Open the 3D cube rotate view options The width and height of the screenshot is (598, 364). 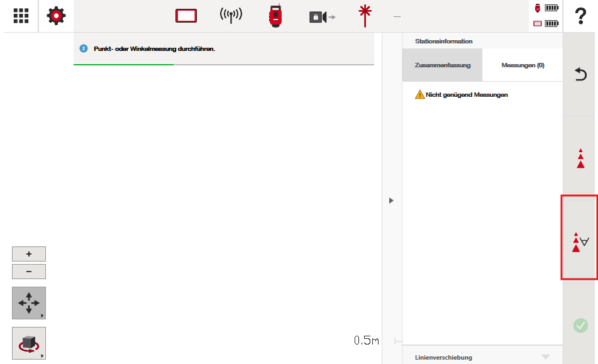click(29, 343)
